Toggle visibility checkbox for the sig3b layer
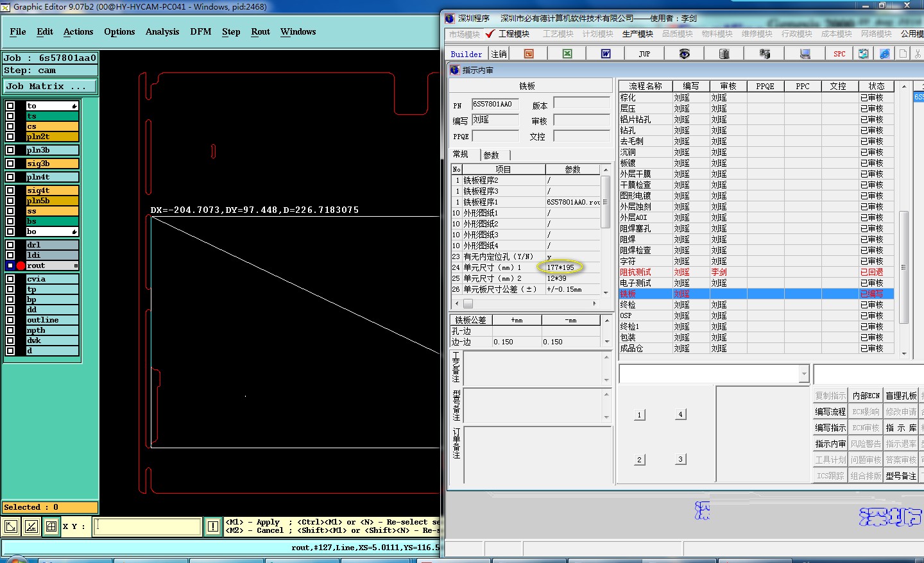The image size is (924, 563). pos(10,164)
